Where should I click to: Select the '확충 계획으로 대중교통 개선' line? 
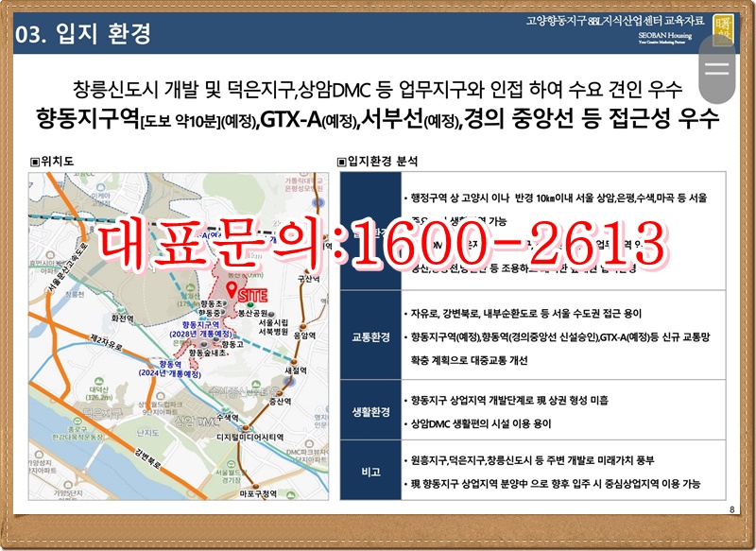pos(469,361)
